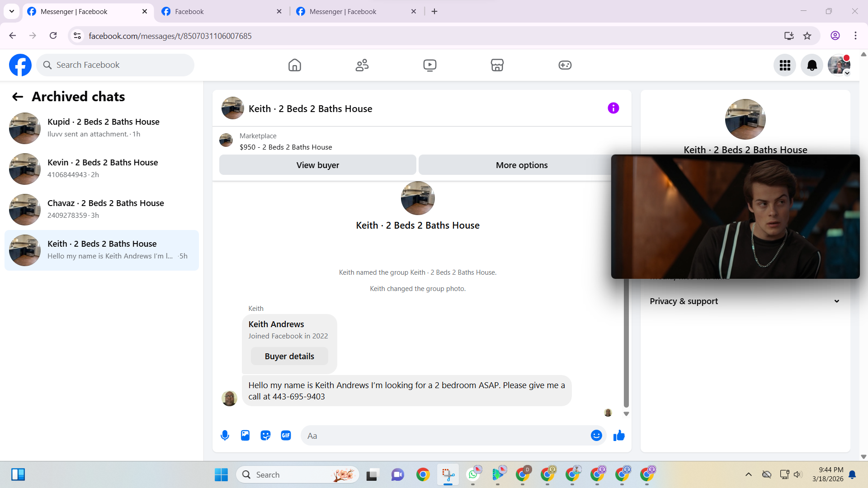The height and width of the screenshot is (488, 868).
Task: Open the emoji picker in composer
Action: tap(596, 436)
